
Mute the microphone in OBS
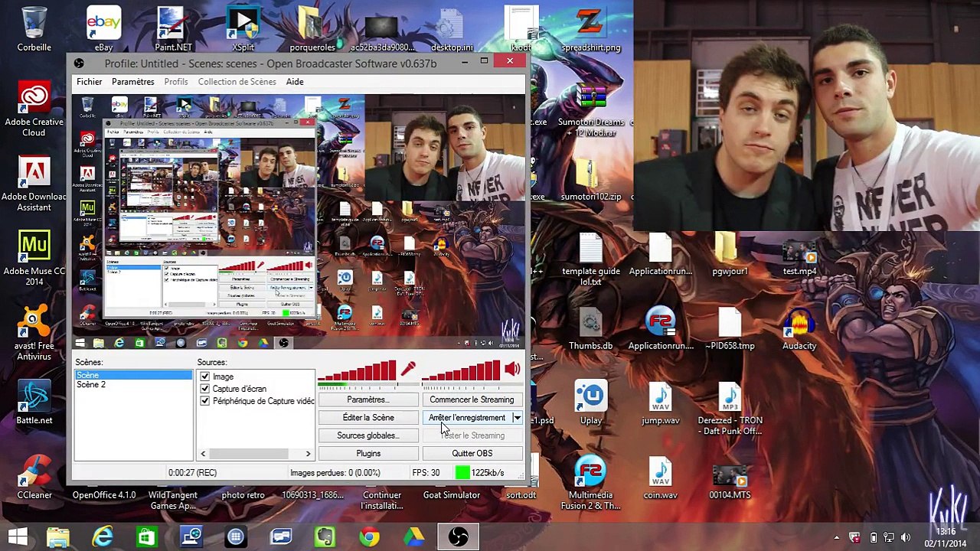tap(407, 370)
